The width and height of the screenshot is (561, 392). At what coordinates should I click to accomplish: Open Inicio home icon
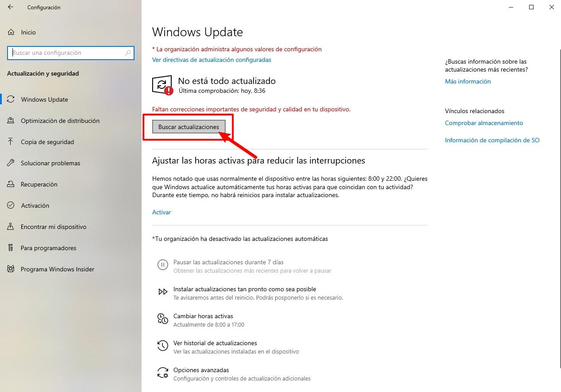point(11,32)
